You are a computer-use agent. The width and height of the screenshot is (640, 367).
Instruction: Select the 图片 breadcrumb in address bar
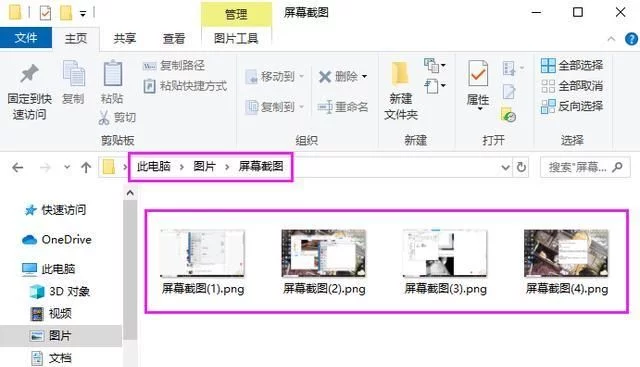[204, 166]
